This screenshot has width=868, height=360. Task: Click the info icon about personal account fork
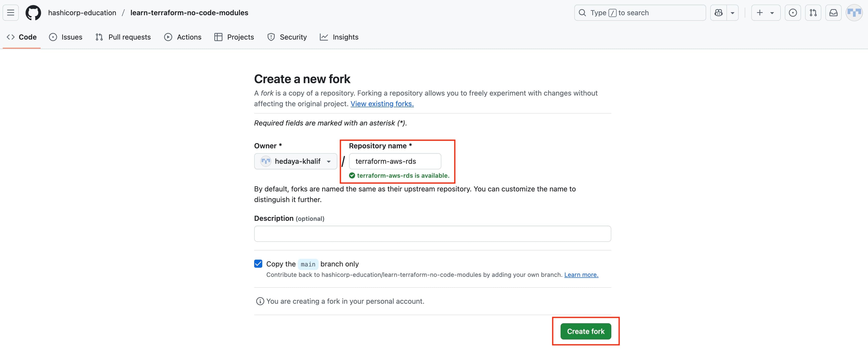[x=260, y=301]
